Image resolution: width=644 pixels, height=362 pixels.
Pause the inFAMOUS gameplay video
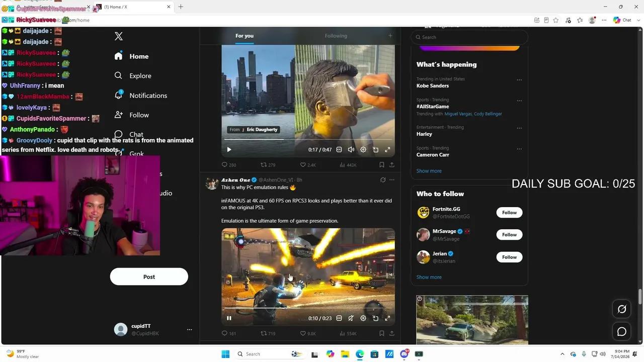point(229,318)
